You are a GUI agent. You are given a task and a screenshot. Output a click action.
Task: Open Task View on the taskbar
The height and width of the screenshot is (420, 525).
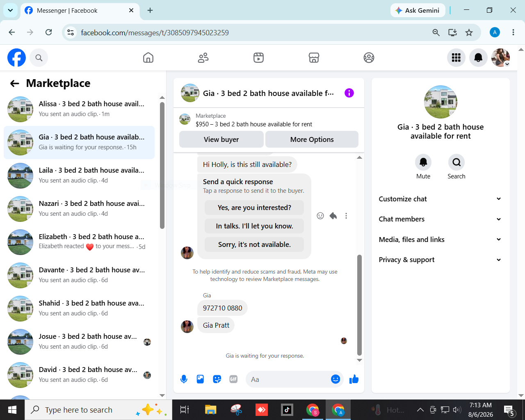tap(185, 410)
